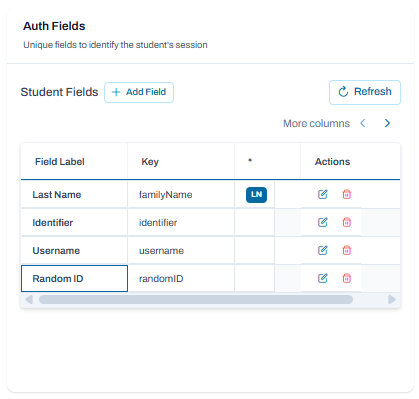Delete the Last Name field row
Viewport: 419px width, 399px height.
[347, 194]
